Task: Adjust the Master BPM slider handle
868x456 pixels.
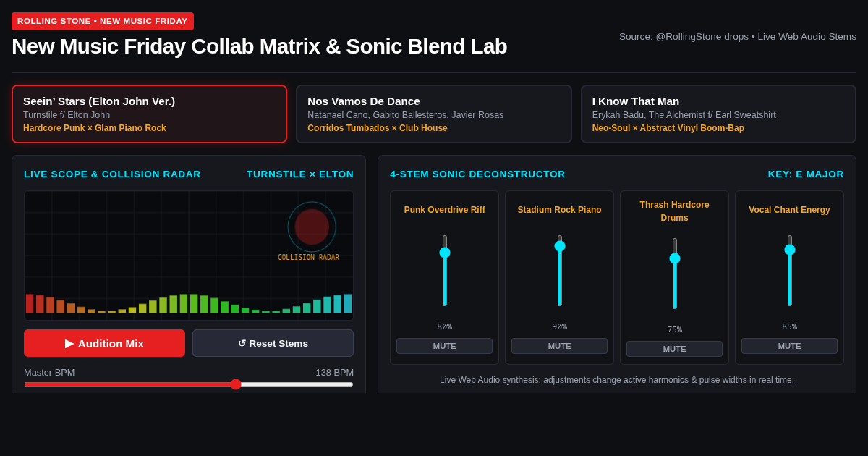Action: 236,384
